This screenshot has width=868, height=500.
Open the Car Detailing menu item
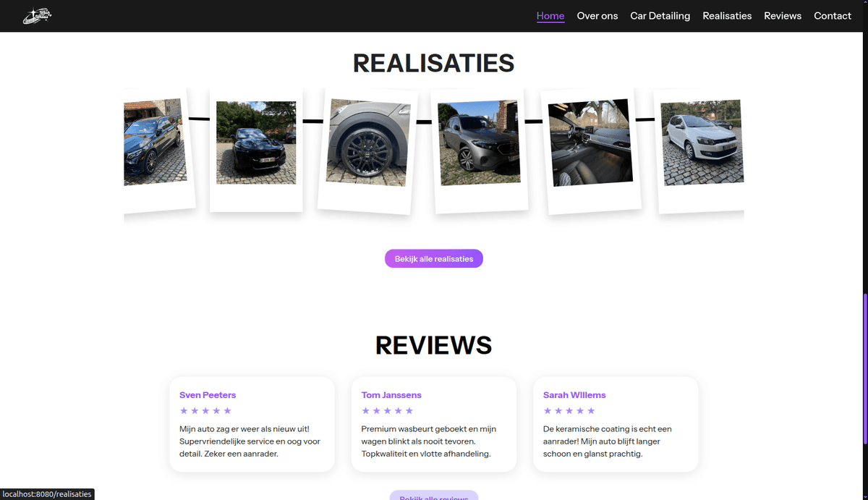click(660, 15)
